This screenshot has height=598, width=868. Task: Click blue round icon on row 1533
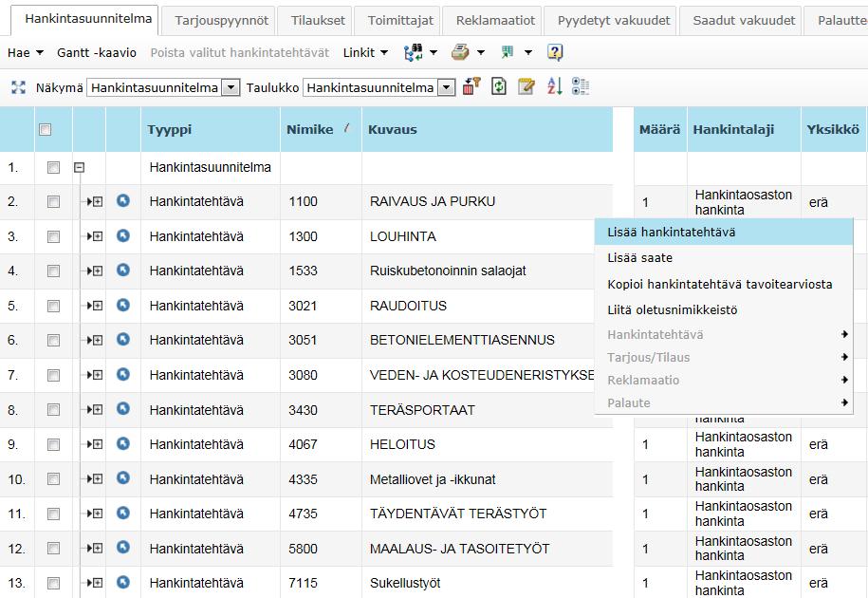[x=123, y=271]
